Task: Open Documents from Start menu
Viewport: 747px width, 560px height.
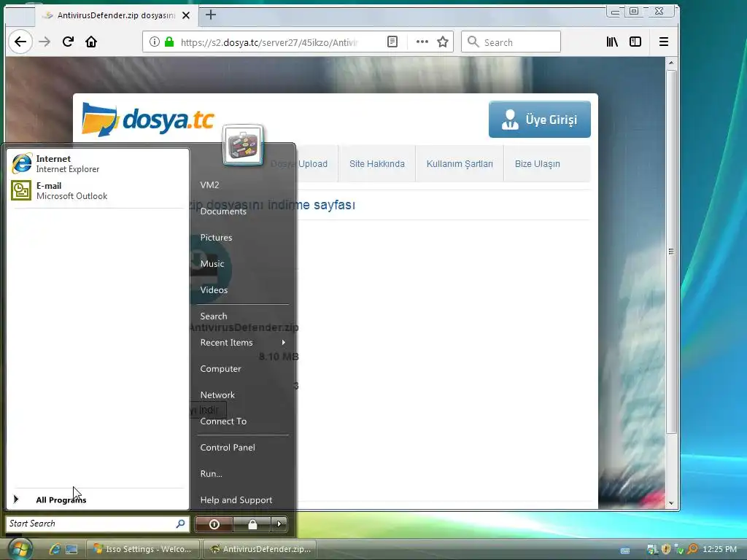Action: click(223, 211)
